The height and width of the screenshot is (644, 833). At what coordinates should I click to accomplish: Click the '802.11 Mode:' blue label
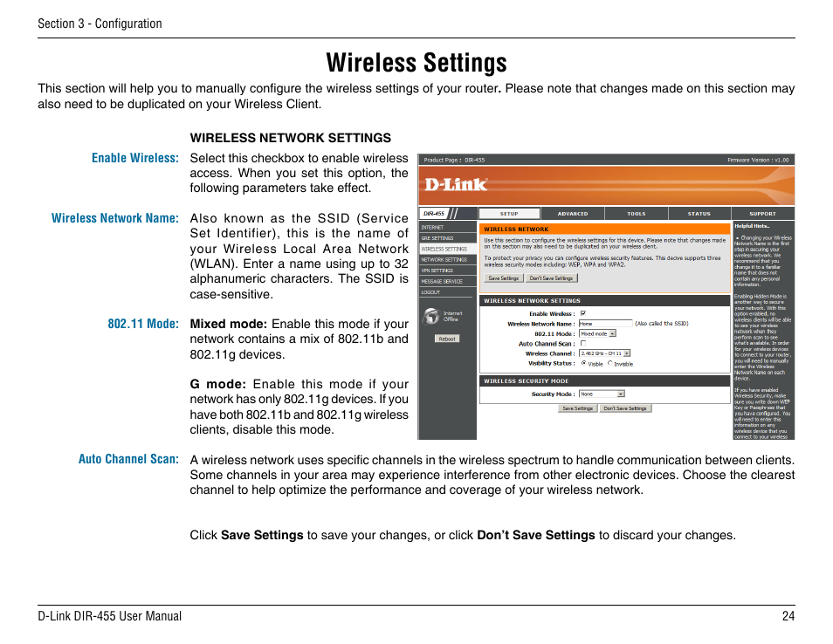tap(143, 324)
